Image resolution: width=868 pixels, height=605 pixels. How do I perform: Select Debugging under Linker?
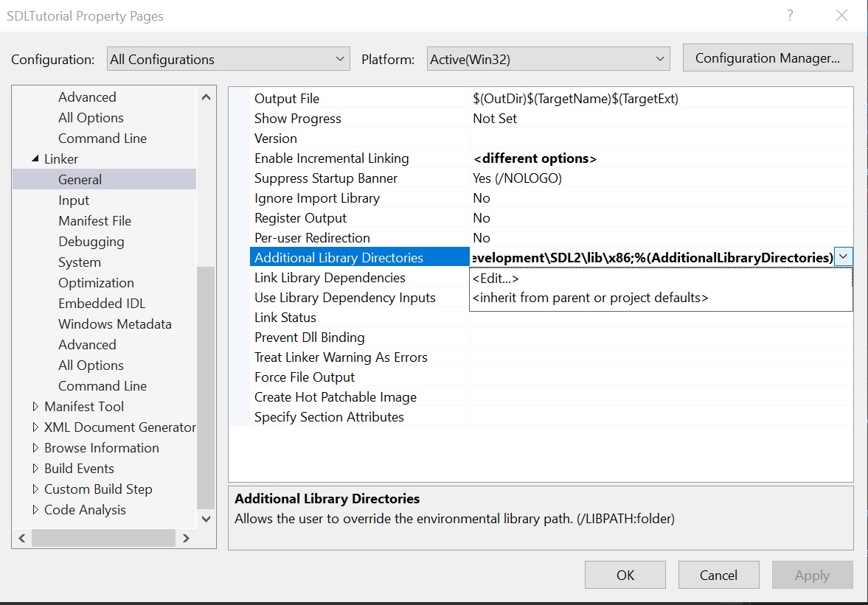pos(91,242)
